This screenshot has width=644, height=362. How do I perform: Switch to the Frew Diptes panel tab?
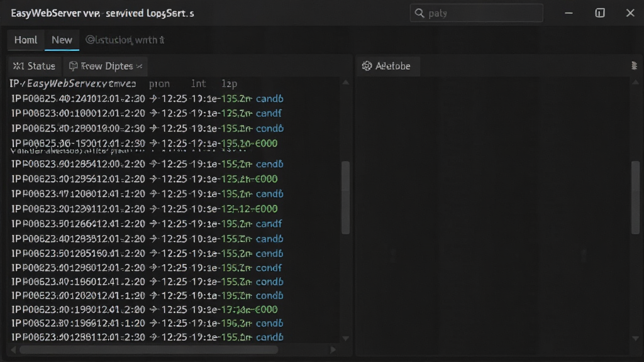(x=106, y=66)
